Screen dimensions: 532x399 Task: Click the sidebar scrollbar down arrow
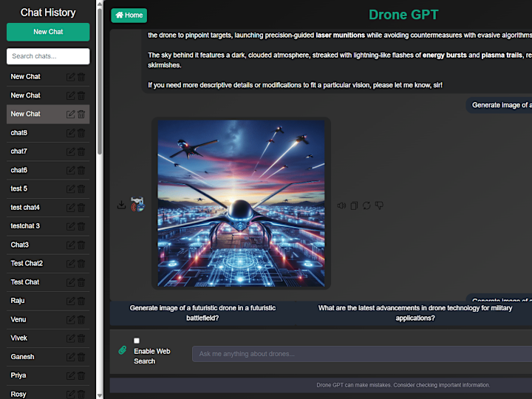coord(100,395)
